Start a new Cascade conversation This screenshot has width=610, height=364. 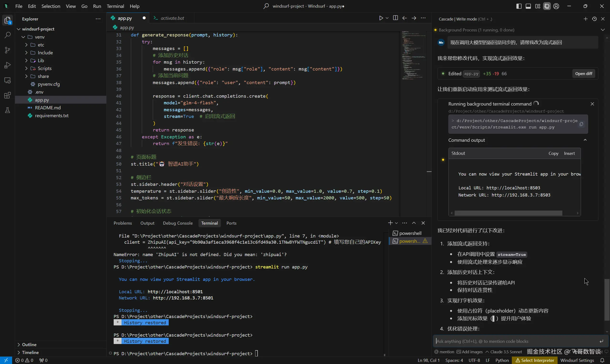(585, 19)
